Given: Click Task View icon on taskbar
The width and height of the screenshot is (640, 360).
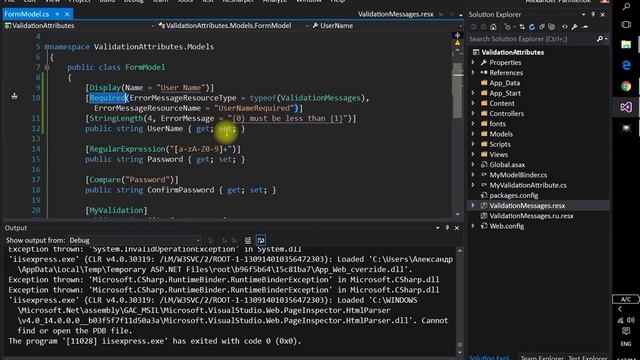Looking at the screenshot, I should [626, 24].
